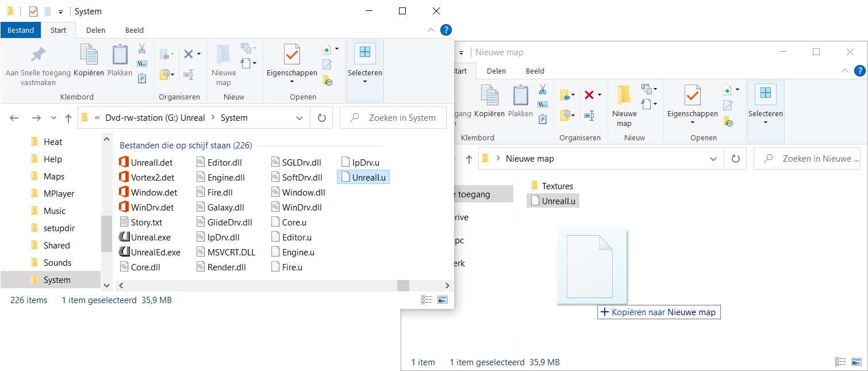The width and height of the screenshot is (868, 371).
Task: Open Bestand tab in System window
Action: [21, 30]
